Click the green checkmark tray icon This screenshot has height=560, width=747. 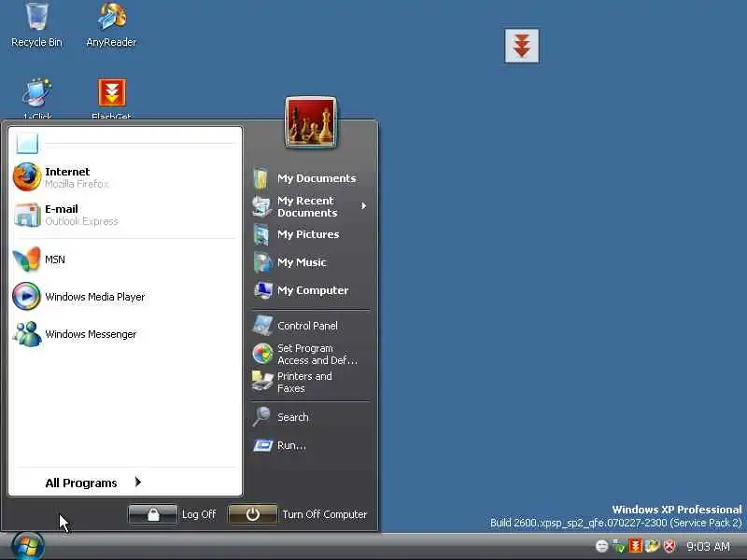coord(619,546)
